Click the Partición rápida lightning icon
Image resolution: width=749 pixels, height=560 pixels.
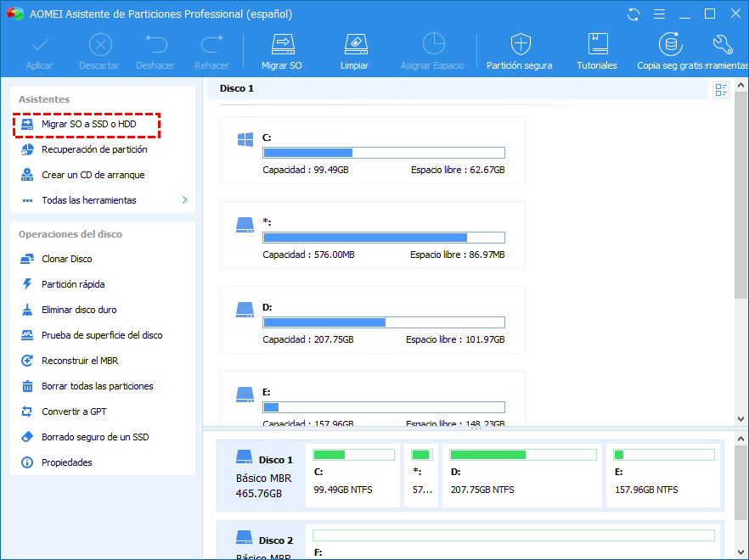pyautogui.click(x=27, y=284)
